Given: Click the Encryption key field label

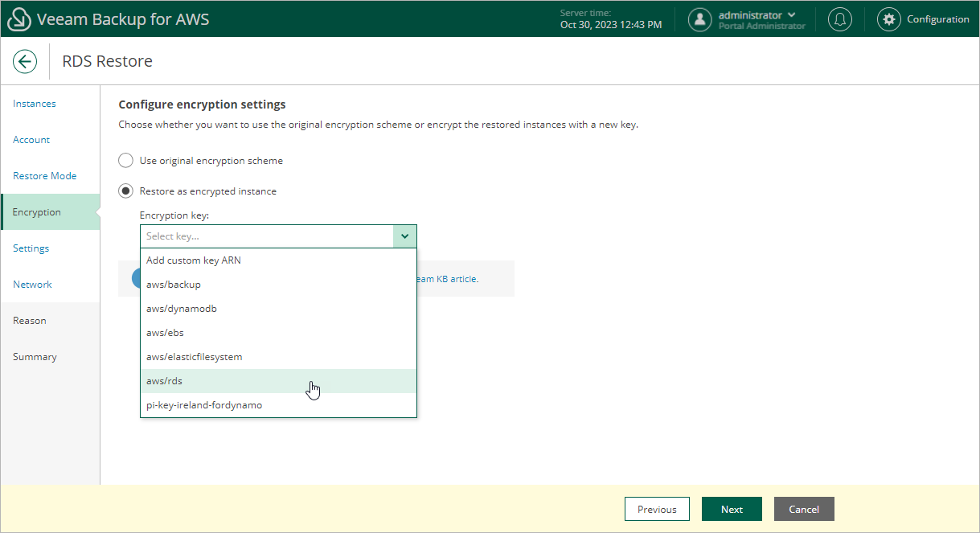Looking at the screenshot, I should click(174, 215).
